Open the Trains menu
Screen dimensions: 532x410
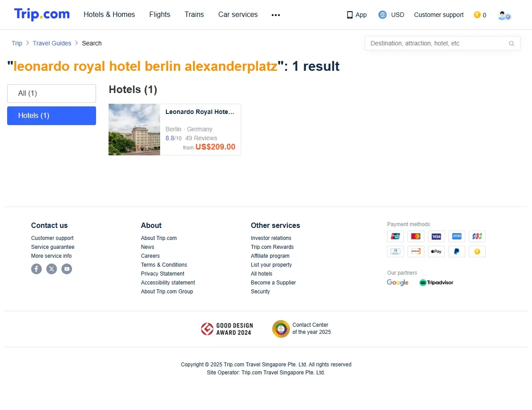coord(194,15)
